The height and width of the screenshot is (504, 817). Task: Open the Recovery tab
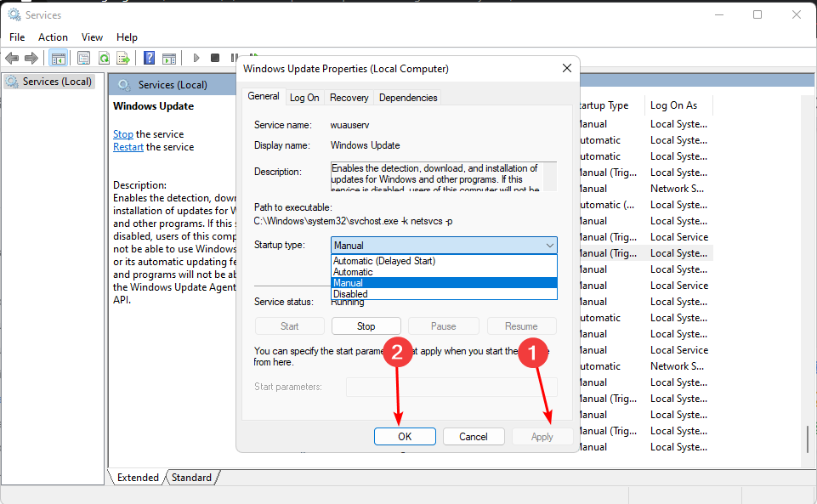349,98
